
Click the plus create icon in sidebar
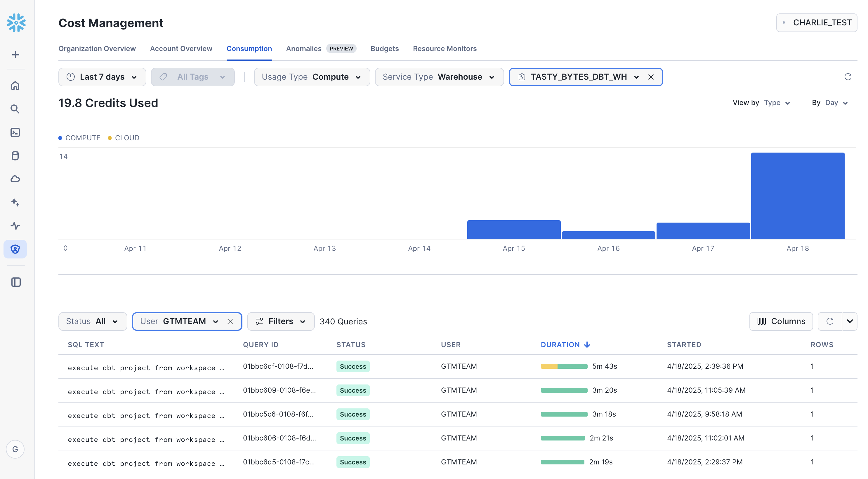tap(15, 55)
